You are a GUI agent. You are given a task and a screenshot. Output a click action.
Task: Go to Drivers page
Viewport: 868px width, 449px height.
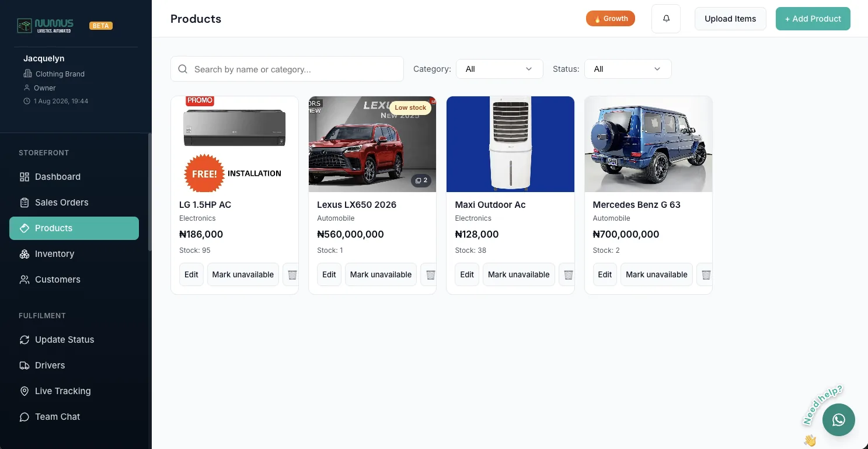(x=74, y=366)
